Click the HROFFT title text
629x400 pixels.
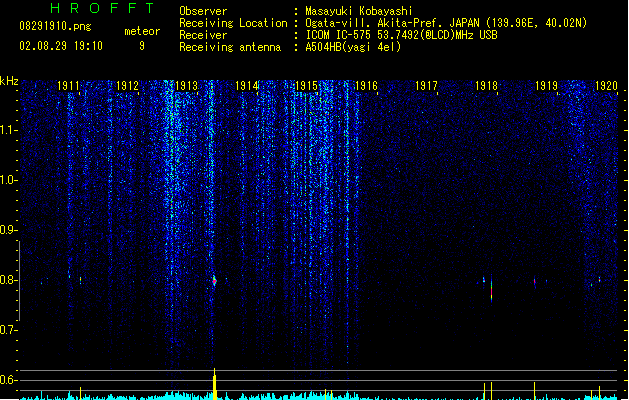(x=102, y=8)
